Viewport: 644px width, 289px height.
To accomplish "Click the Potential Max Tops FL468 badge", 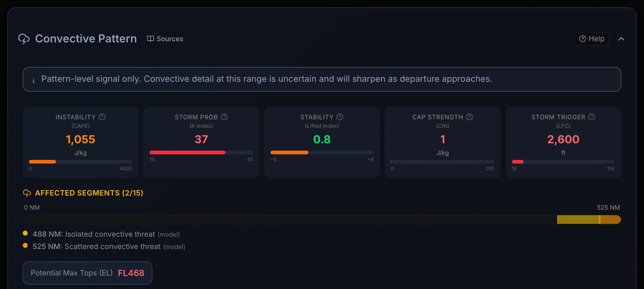I will click(88, 273).
